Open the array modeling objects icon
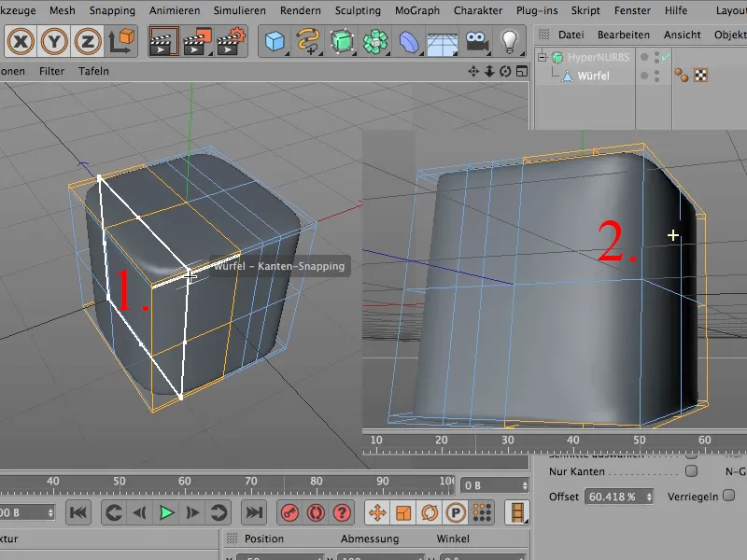The image size is (747, 560). [375, 42]
